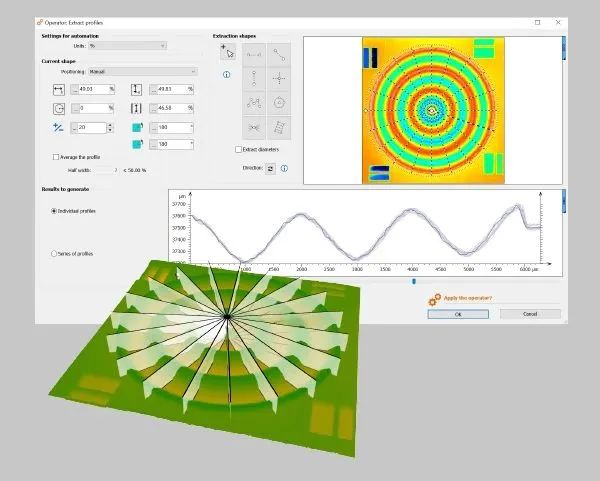The height and width of the screenshot is (481, 600).
Task: Click the reverse Direction button
Action: [x=270, y=169]
